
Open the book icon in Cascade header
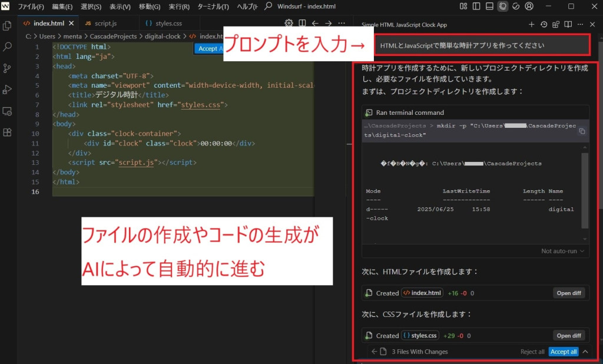point(568,24)
